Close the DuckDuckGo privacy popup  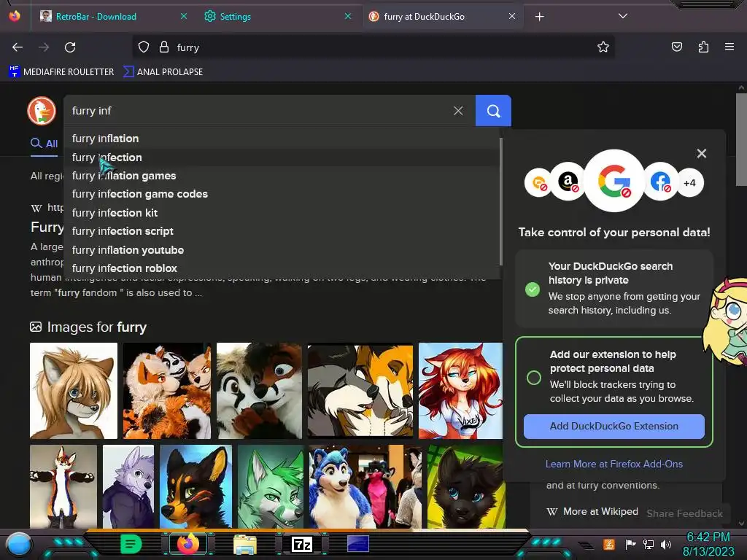701,153
